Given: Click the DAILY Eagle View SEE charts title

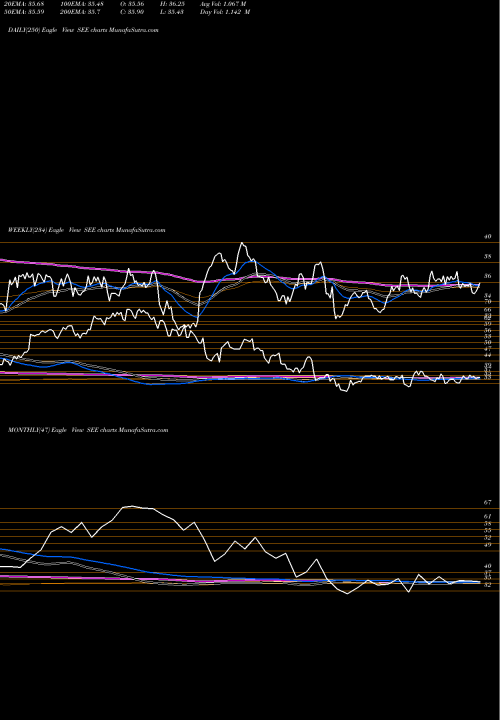Looking at the screenshot, I should pos(83,30).
